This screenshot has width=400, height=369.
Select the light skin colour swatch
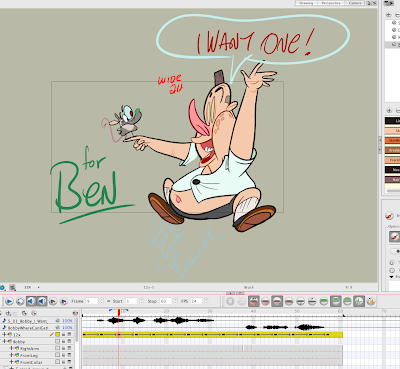point(392,131)
